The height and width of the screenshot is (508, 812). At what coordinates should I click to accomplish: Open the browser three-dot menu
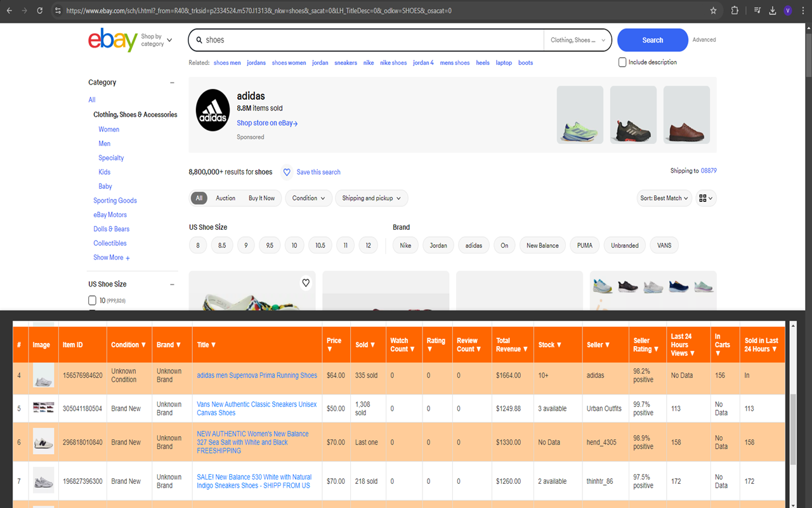click(803, 10)
